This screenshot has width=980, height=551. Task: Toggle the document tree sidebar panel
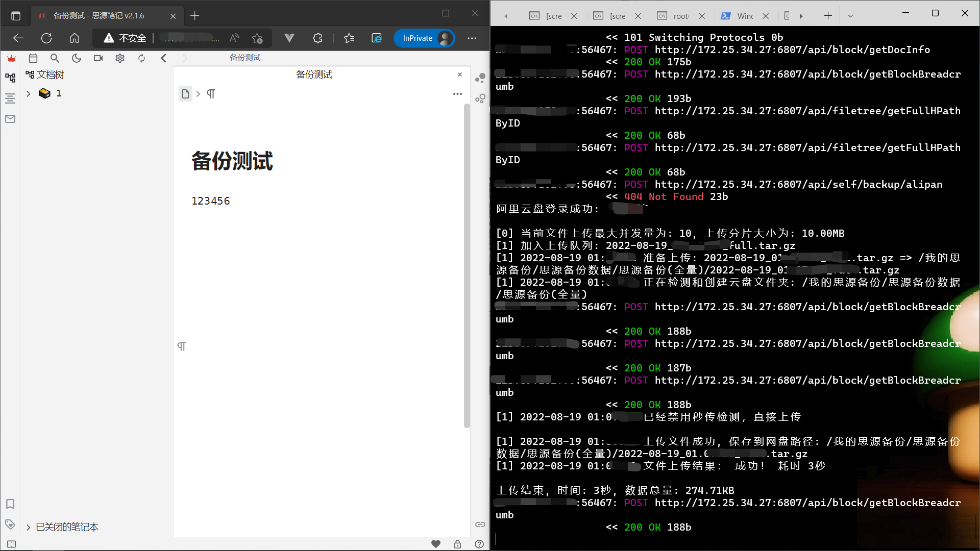[10, 78]
